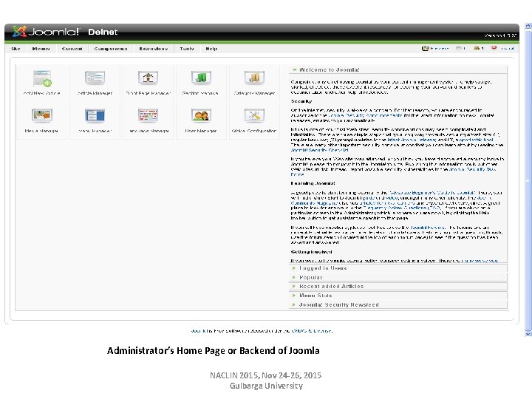Image resolution: width=532 pixels, height=399 pixels.
Task: Open the Joomla! Security Task Force link
Action: [472, 169]
